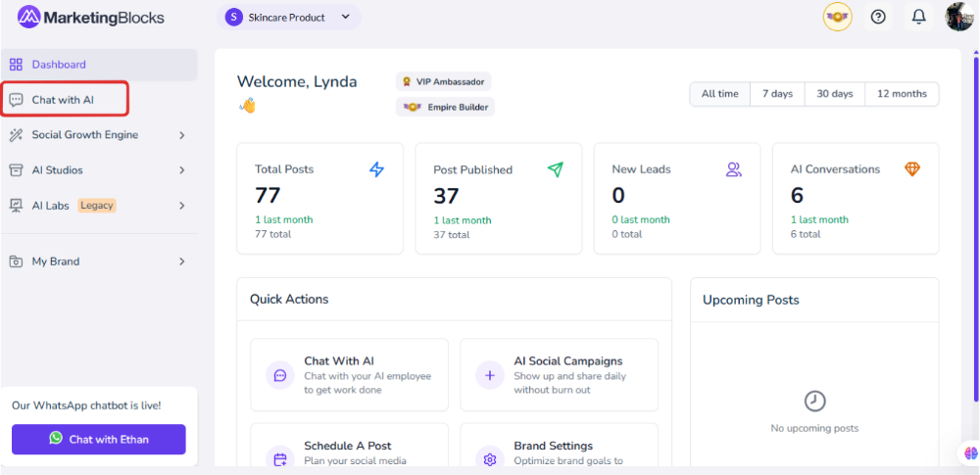Switch to the 30 days filter
This screenshot has width=980, height=475.
click(x=835, y=94)
